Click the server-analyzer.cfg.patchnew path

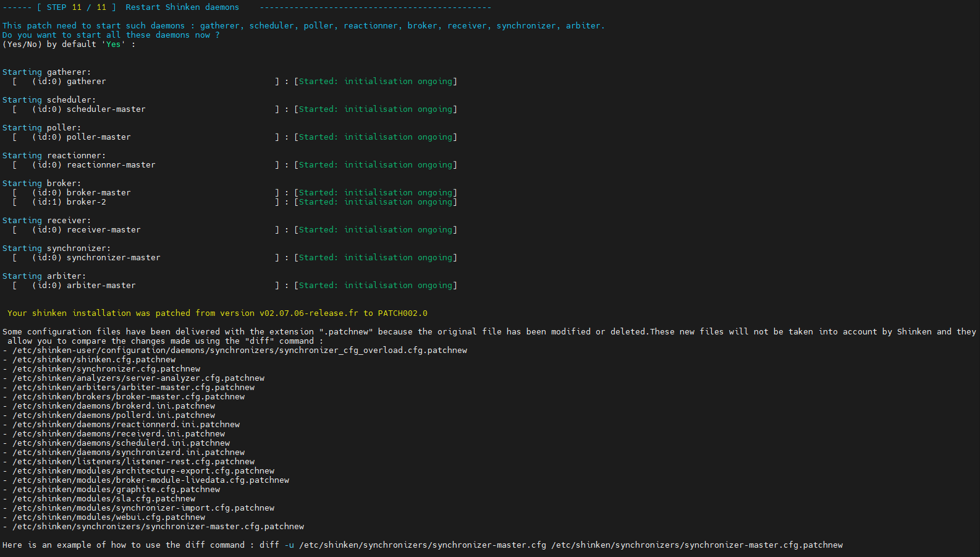click(x=138, y=378)
